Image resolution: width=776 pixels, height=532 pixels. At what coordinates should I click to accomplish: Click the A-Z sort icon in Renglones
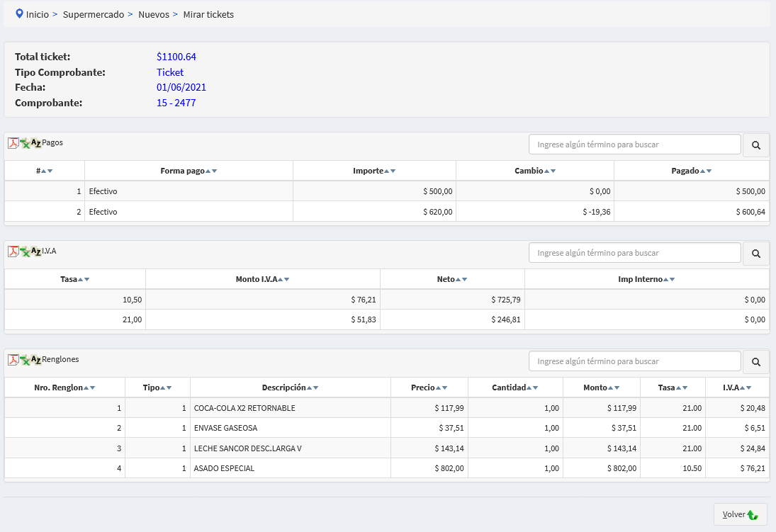coord(36,360)
